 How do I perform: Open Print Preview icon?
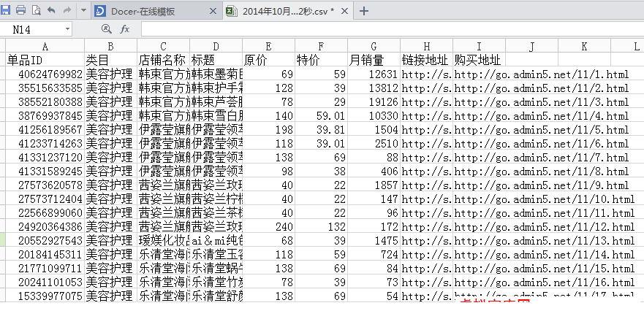[35, 10]
